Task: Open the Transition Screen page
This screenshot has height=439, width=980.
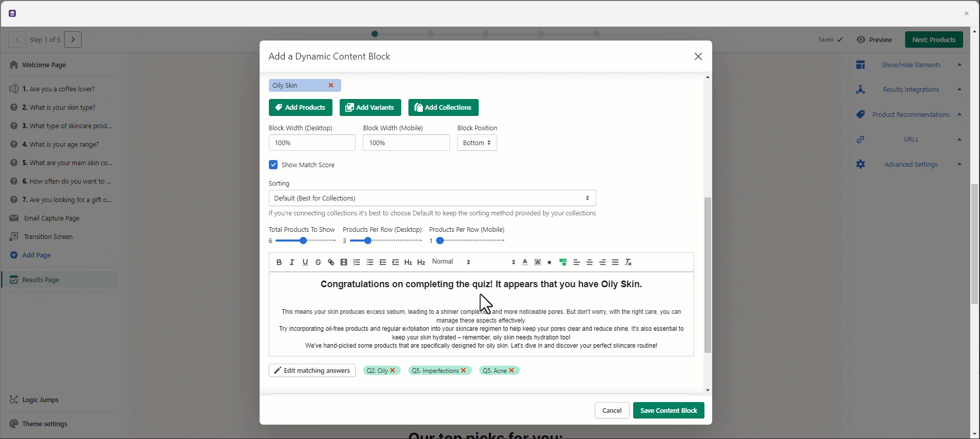Action: [48, 237]
